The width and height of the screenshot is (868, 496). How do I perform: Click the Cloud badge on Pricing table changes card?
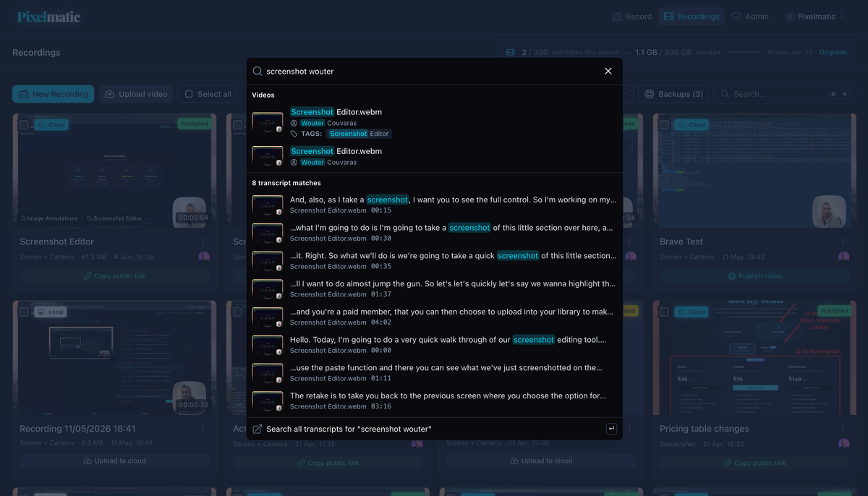[x=691, y=312]
